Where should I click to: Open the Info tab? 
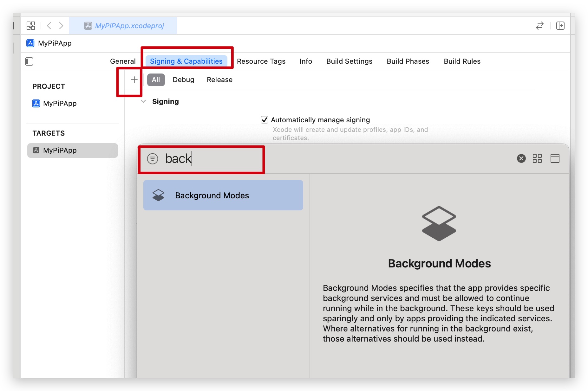coord(306,61)
